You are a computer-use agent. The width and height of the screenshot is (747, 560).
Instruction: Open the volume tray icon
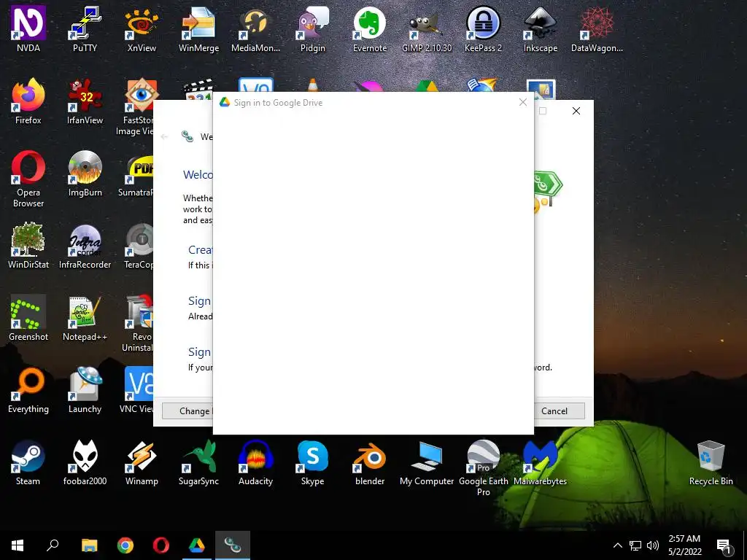click(653, 545)
